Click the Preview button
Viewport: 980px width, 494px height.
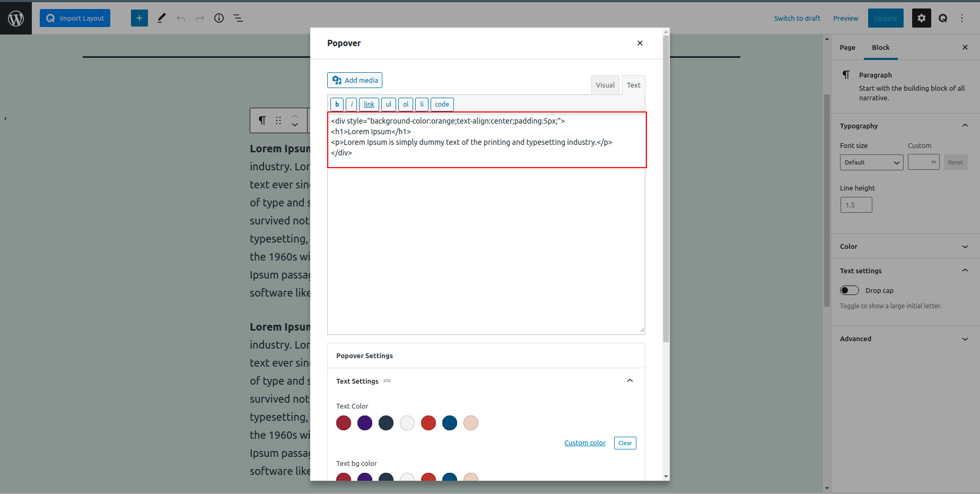tap(845, 18)
